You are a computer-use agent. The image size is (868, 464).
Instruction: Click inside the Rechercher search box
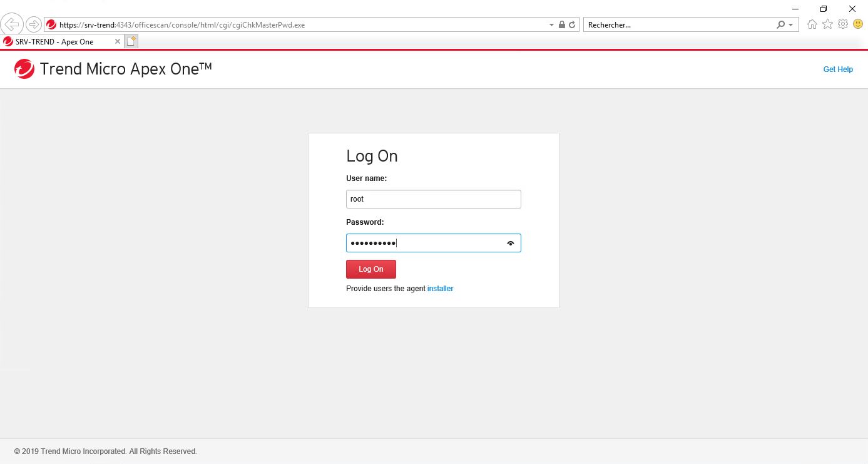click(x=657, y=24)
